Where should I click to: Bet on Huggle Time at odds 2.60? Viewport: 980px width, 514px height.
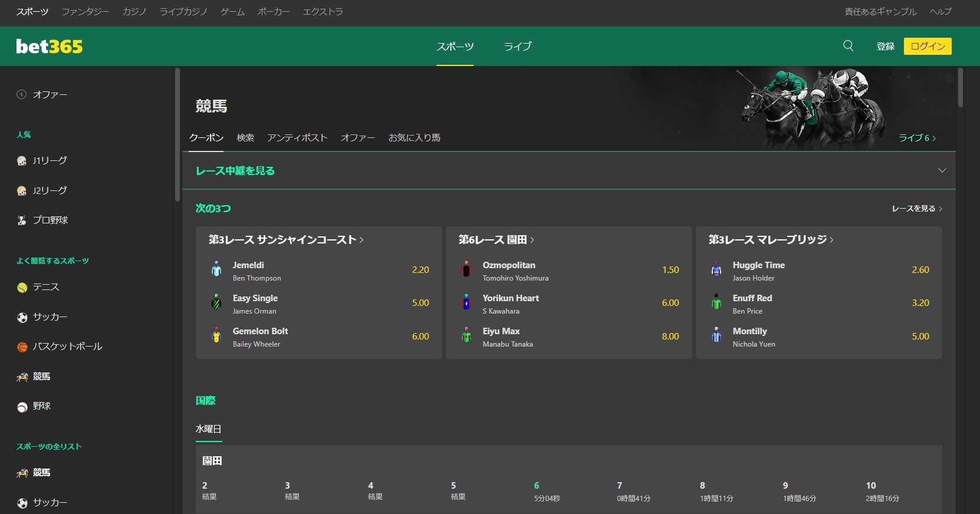click(x=920, y=269)
